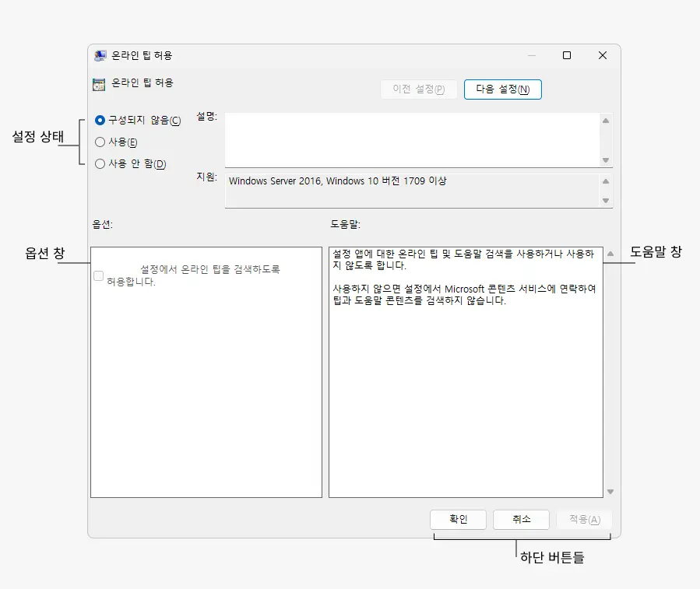
Task: Go to 다음 설정(N)
Action: (x=503, y=89)
